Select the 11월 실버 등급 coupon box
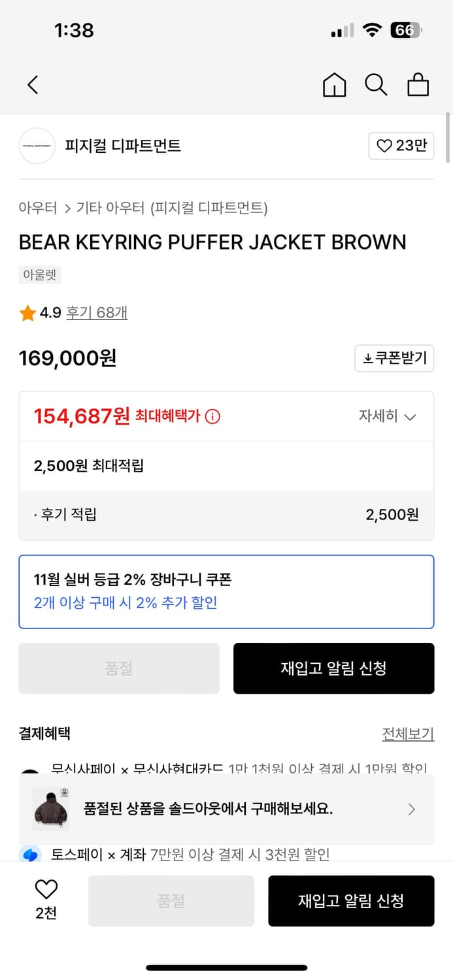Screen dimensions: 453x980 tap(226, 591)
